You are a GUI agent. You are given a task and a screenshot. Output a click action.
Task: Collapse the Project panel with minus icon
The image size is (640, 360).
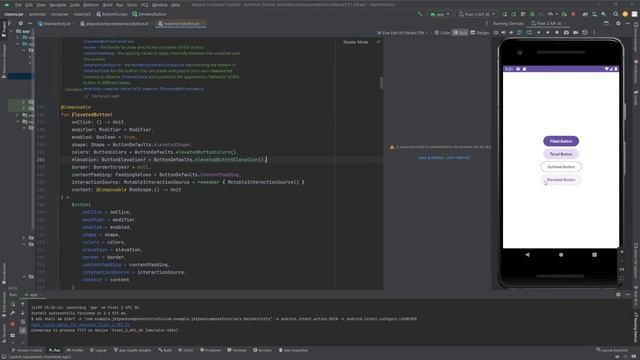30,24
